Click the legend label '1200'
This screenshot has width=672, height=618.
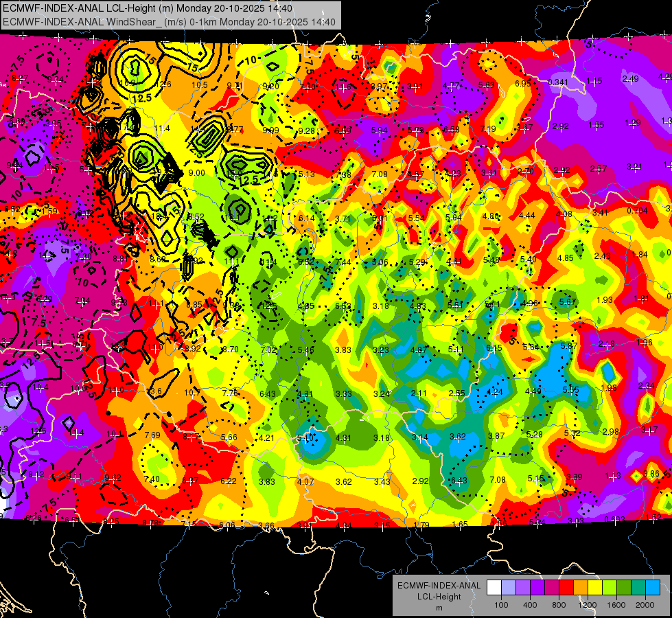588,605
